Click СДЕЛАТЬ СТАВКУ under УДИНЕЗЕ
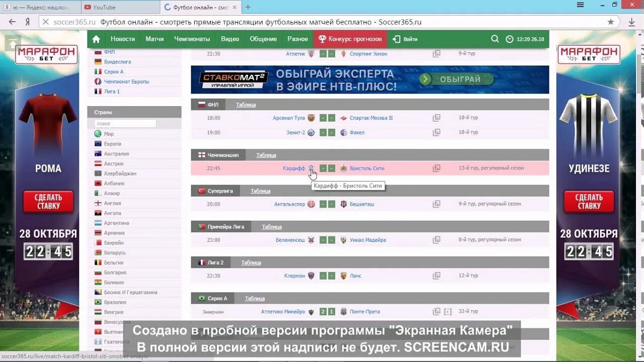 (x=589, y=202)
